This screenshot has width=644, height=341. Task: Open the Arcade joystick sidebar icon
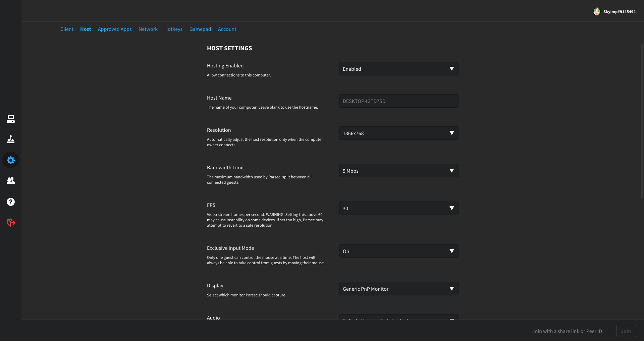[x=11, y=139]
